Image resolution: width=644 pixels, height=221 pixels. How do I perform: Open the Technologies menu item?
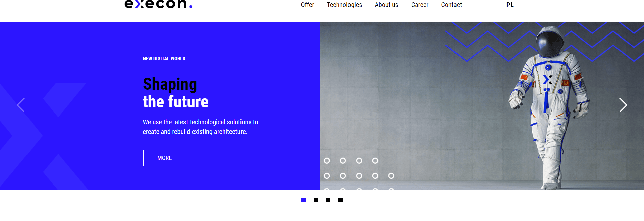pyautogui.click(x=344, y=5)
